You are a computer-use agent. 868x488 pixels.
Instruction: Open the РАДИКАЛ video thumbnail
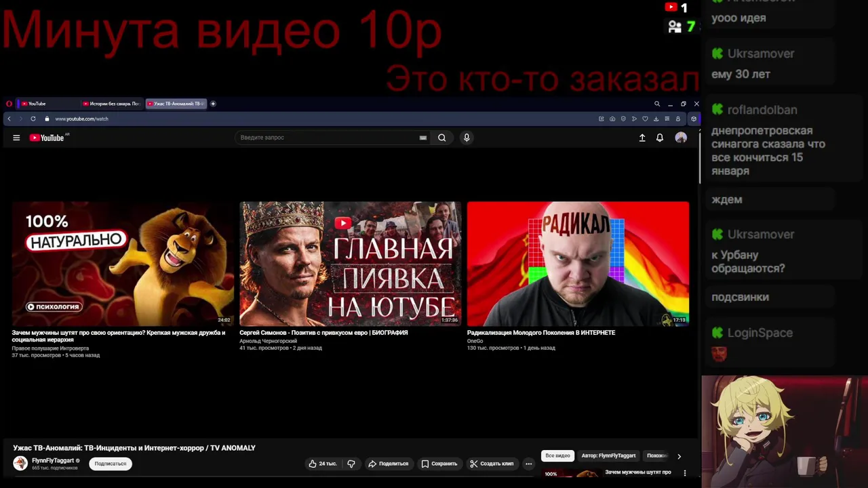[x=578, y=264]
